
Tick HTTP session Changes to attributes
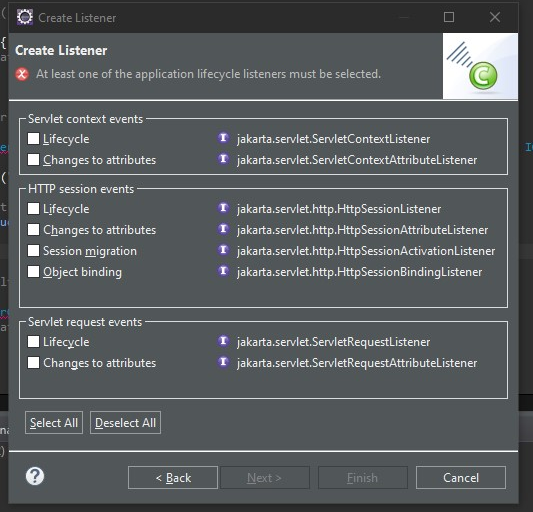coord(33,229)
